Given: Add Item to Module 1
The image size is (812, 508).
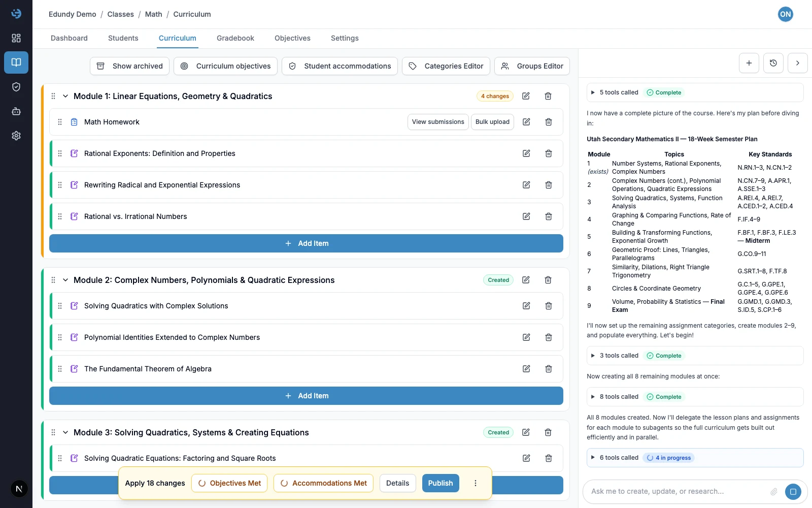Looking at the screenshot, I should (306, 243).
